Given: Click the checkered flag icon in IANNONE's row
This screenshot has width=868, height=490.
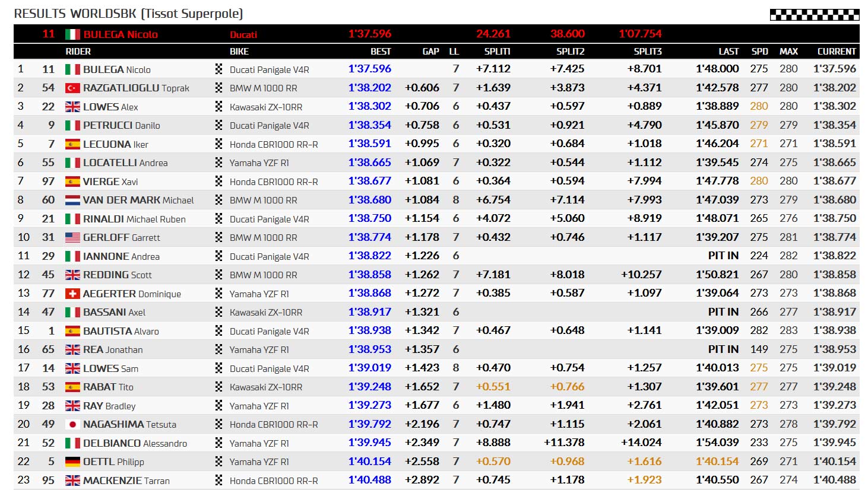Looking at the screenshot, I should pos(218,256).
